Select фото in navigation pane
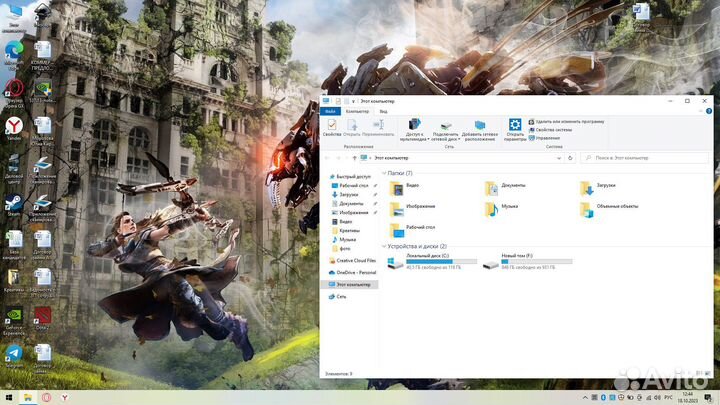Viewport: 720px width, 405px height. 345,248
